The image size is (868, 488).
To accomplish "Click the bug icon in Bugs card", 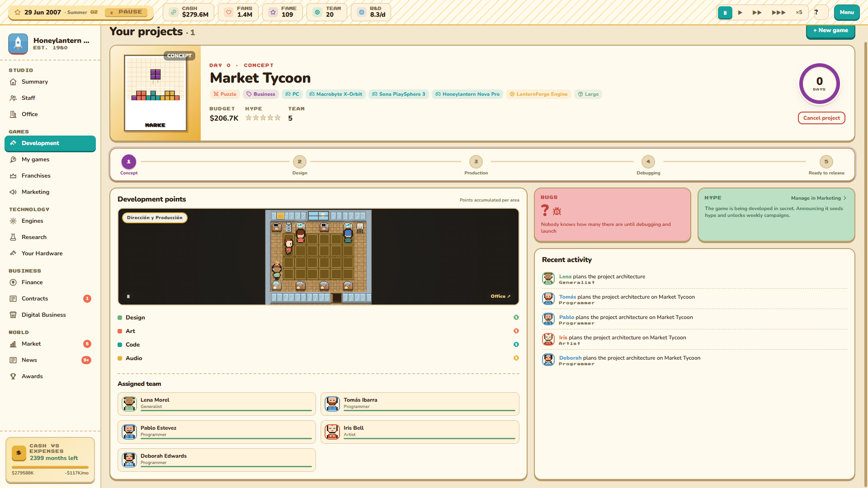I will point(557,211).
